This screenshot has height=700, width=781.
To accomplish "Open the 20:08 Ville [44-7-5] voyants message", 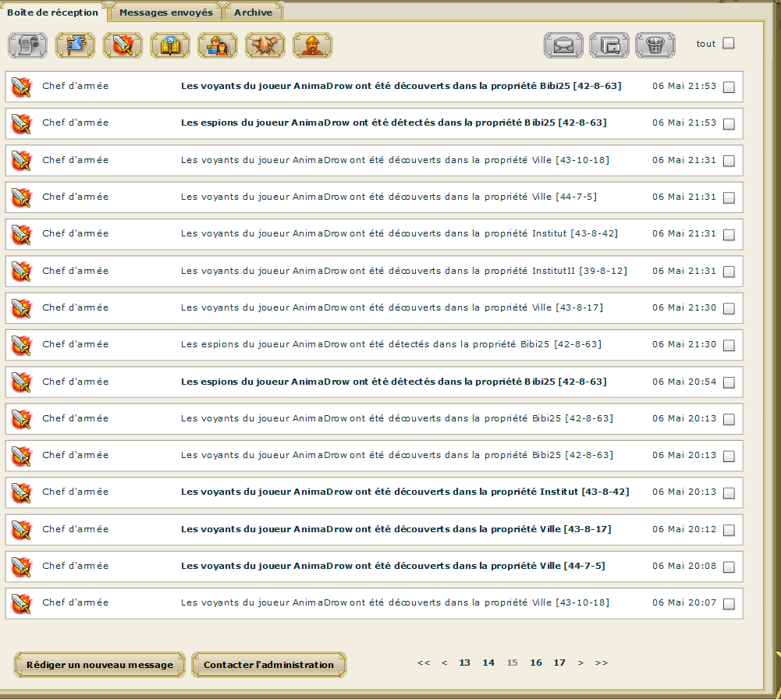I will (x=392, y=566).
